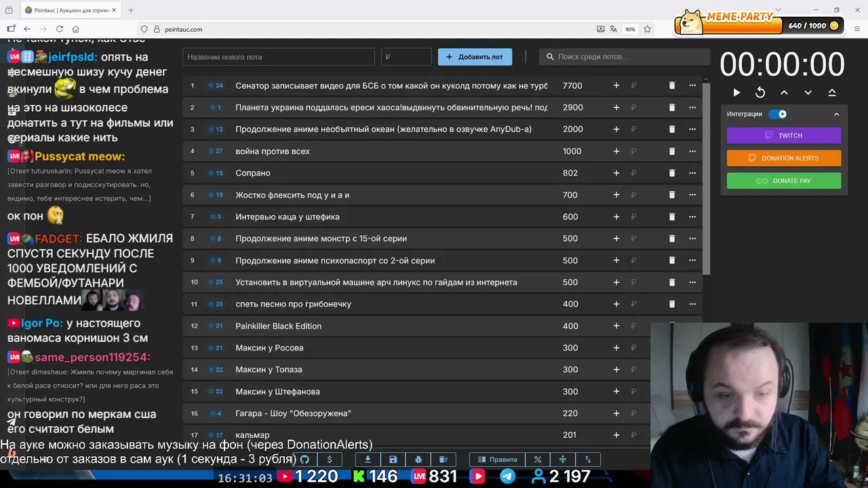868x488 pixels.
Task: Toggle the Интеграции switch
Action: tap(778, 114)
